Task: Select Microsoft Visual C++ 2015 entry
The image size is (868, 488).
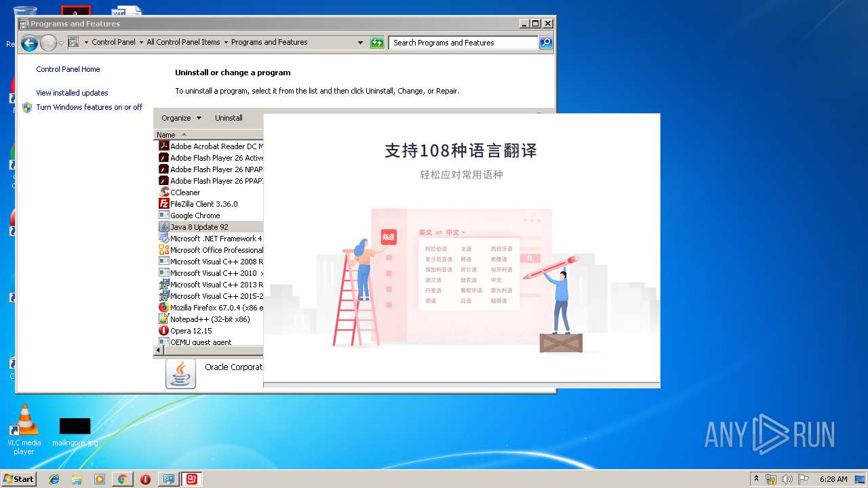Action: (x=211, y=296)
